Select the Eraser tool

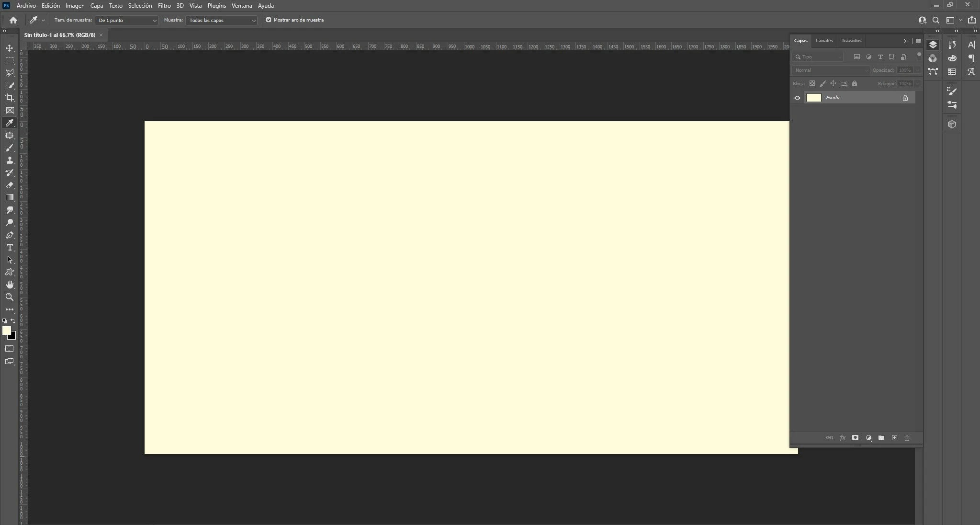point(10,185)
